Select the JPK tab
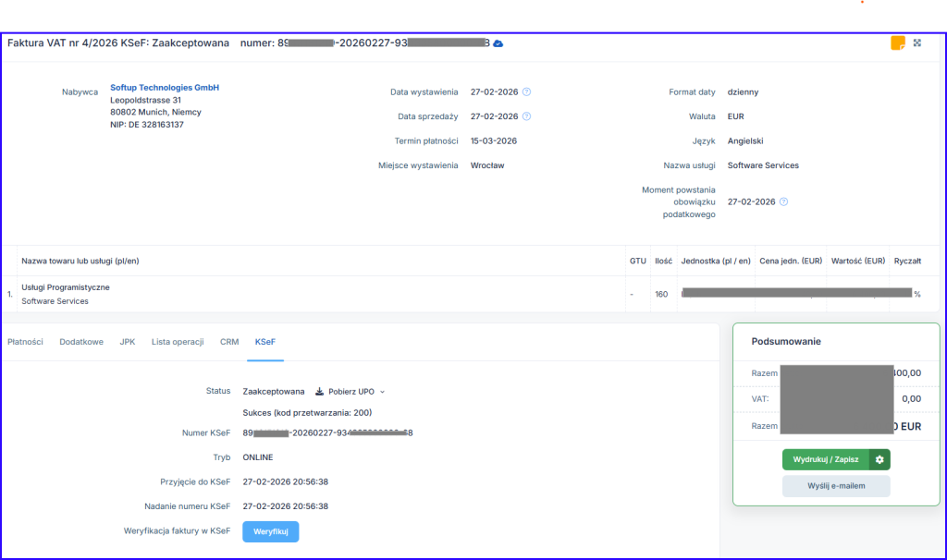The image size is (947, 560). click(x=127, y=342)
